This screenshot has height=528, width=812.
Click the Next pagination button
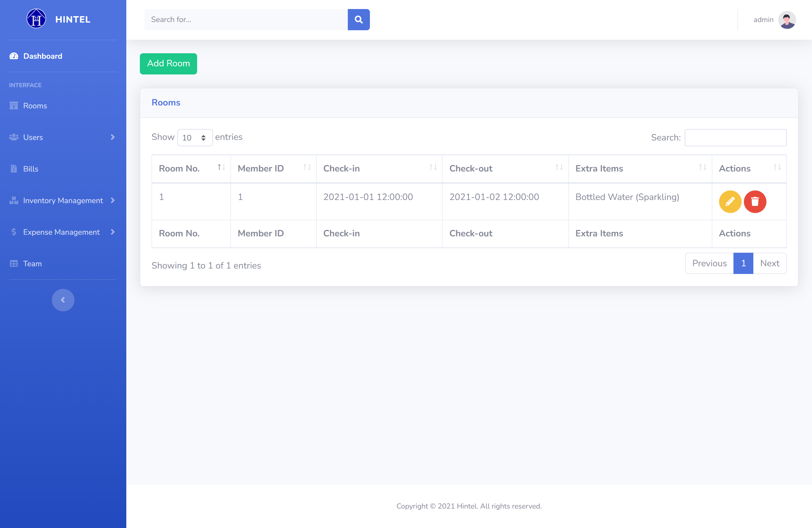click(x=769, y=263)
